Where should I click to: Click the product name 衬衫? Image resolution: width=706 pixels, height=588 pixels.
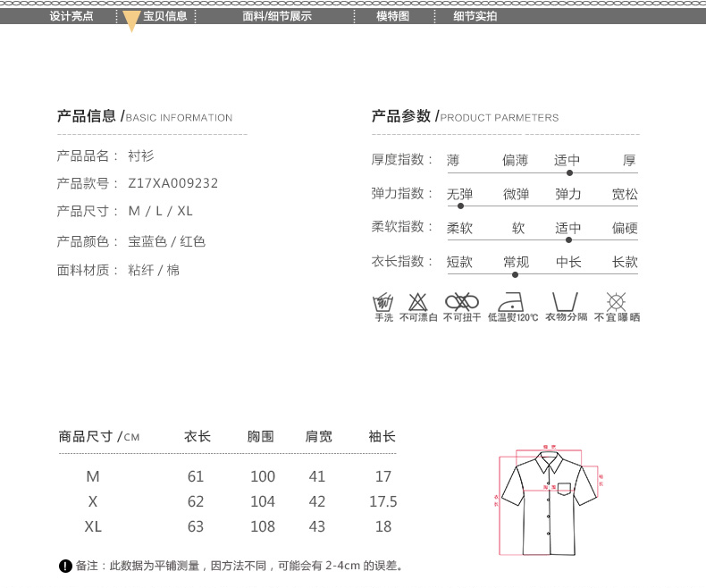(x=141, y=155)
